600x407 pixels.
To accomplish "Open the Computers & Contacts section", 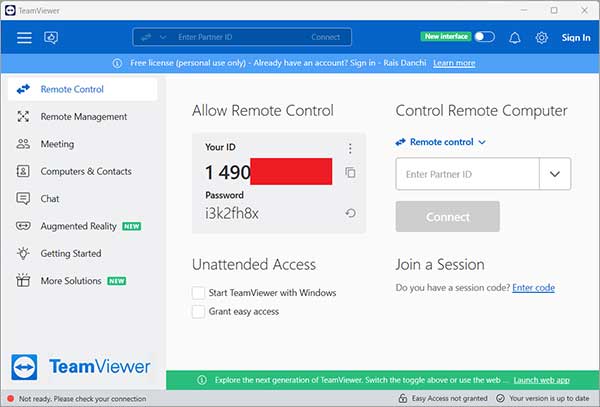I will [85, 171].
